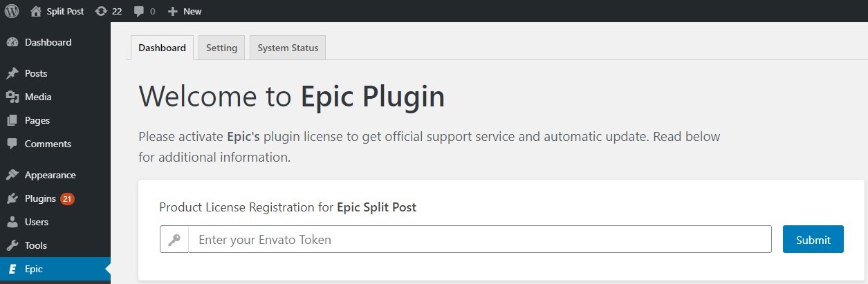Viewport: 868px width, 284px height.
Task: Open the comments bubble icon
Action: click(x=139, y=11)
